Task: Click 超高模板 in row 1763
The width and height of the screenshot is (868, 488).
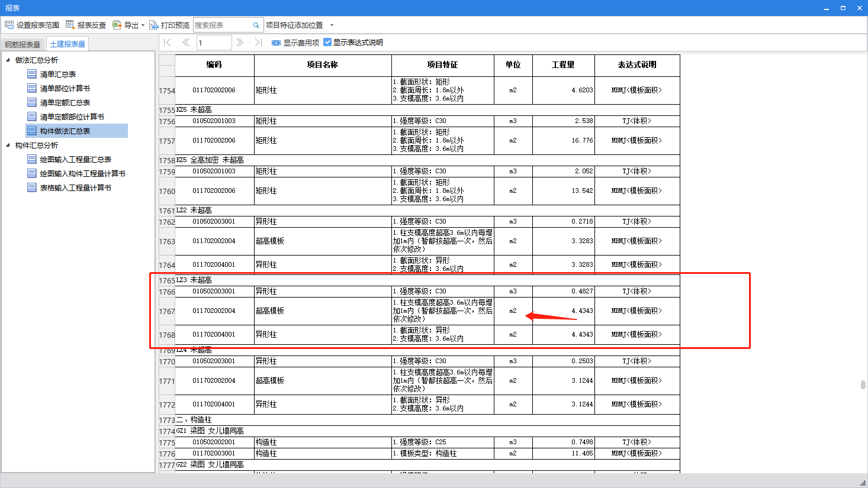Action: [270, 241]
